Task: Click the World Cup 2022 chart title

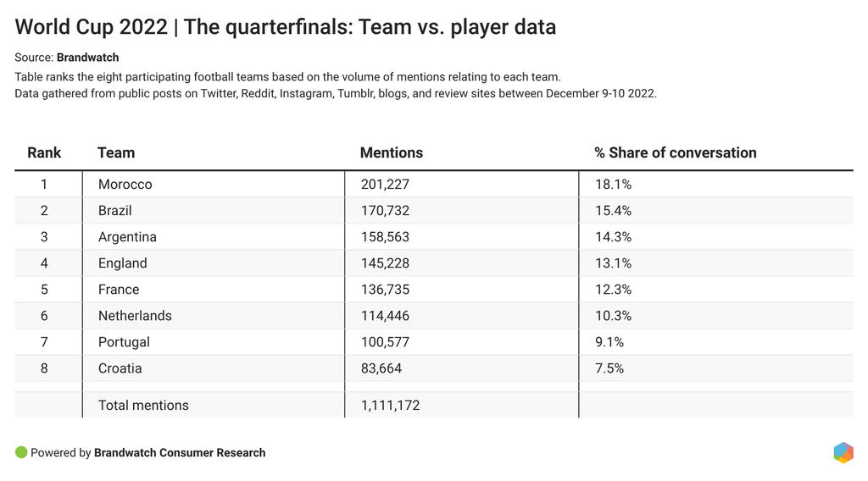Action: point(286,27)
